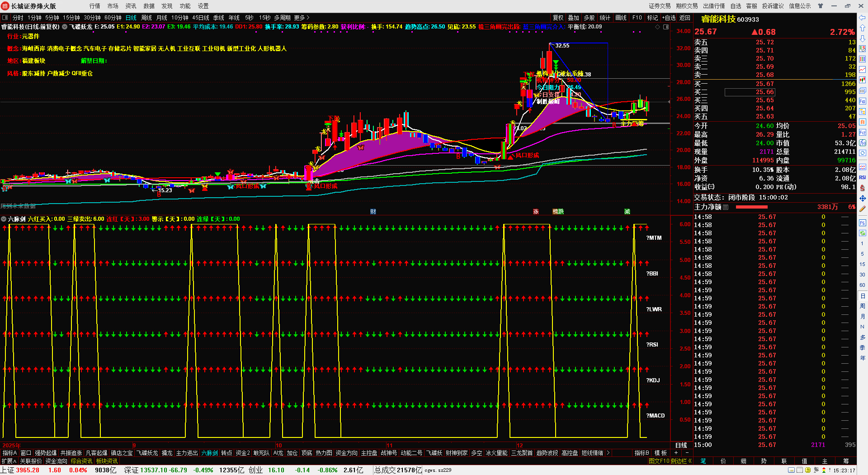Click the square panel icon at chart top right
868x475 pixels.
666,27
